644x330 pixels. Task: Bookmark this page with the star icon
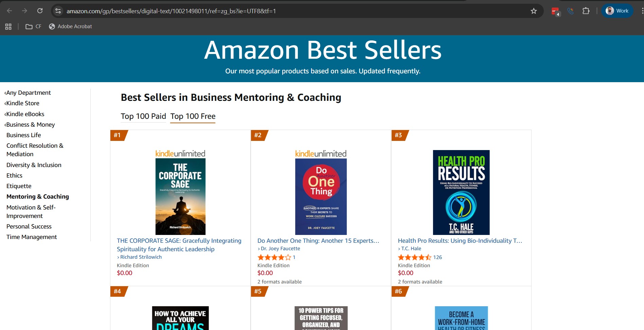(534, 11)
